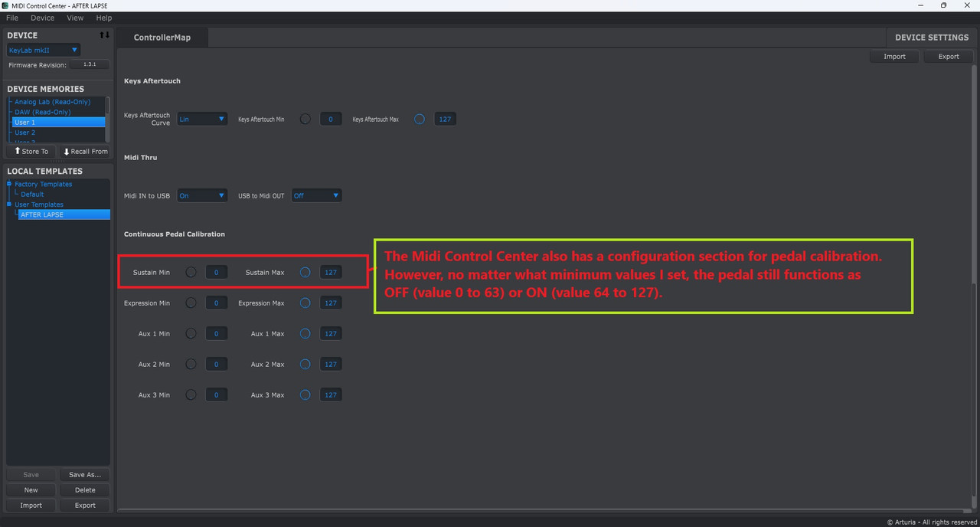Open the View menu
This screenshot has width=980, height=527.
coord(75,18)
